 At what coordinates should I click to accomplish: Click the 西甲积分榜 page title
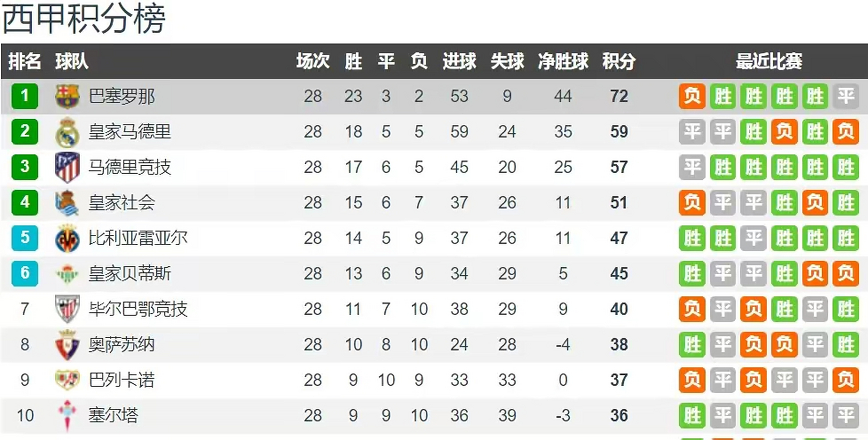pos(84,19)
